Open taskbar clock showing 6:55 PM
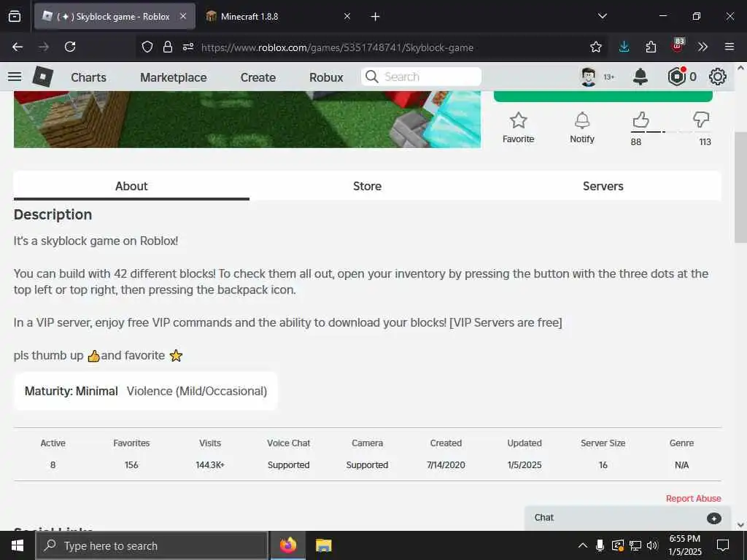This screenshot has height=560, width=747. pyautogui.click(x=684, y=545)
